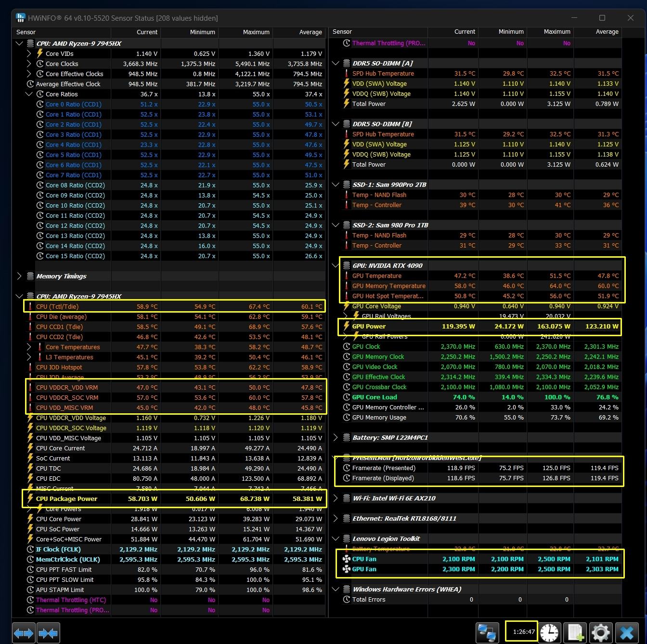The image size is (647, 644).
Task: Click the CPU Package Power lightning icon
Action: click(x=30, y=499)
